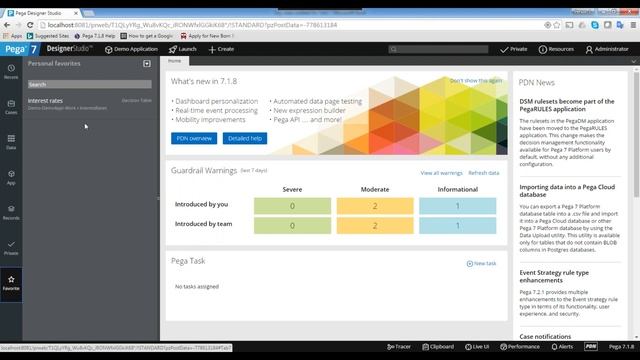Click the Designer Studio header search box
Image resolution: width=640 pixels, height=360 pixels.
coord(438,49)
